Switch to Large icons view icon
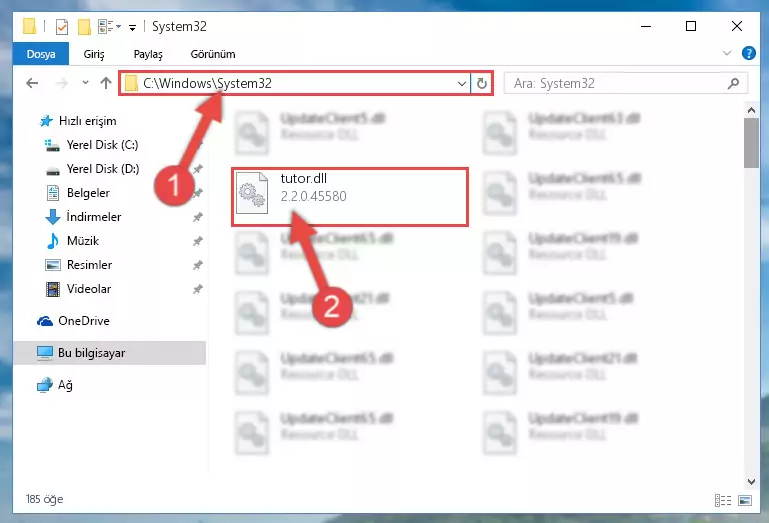769x523 pixels. click(744, 500)
